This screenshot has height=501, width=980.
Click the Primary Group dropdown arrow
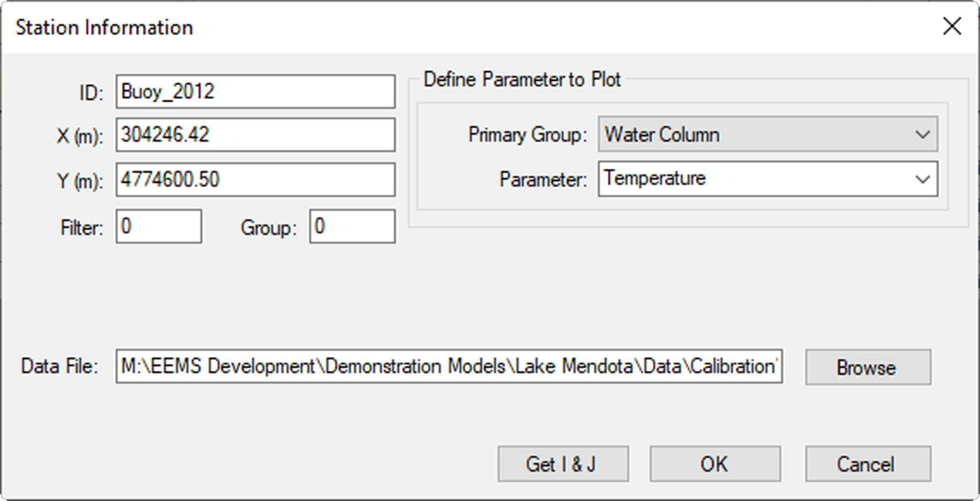[922, 134]
